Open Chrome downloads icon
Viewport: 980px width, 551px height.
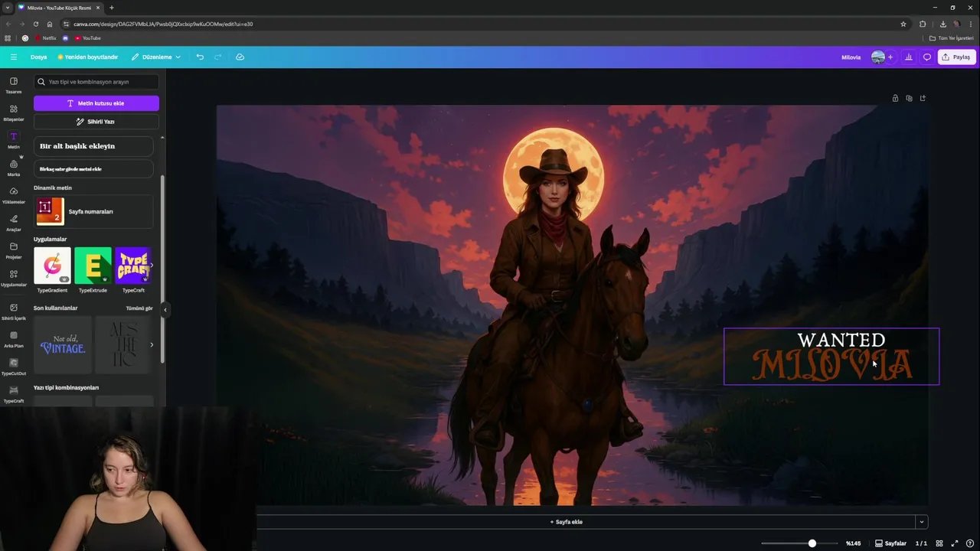point(942,24)
